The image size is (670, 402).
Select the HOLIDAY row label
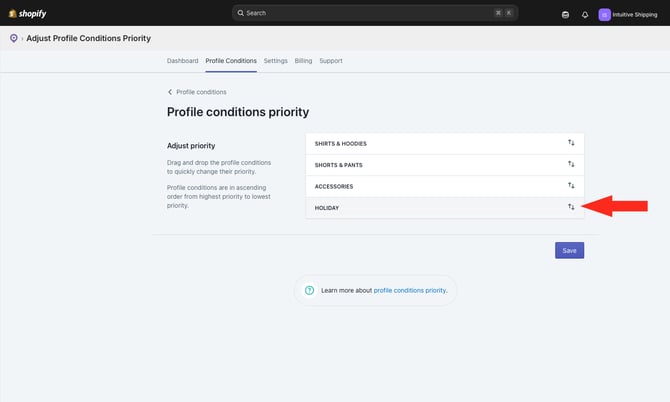(326, 208)
